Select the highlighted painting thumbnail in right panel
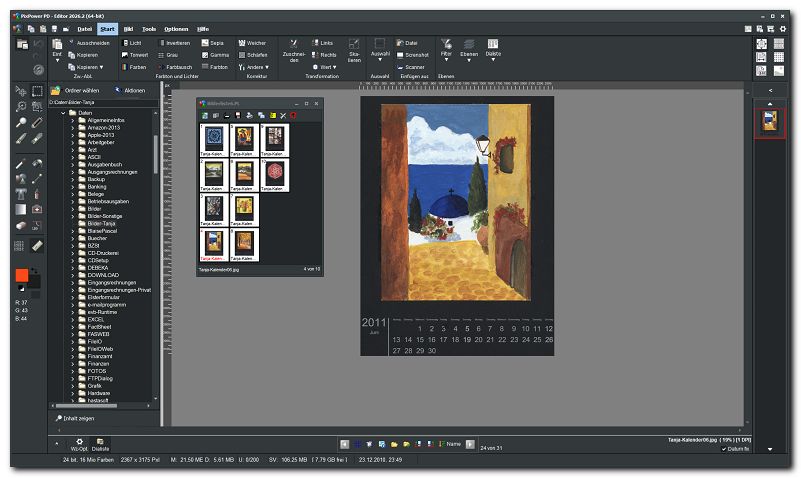Screen dimensions: 801x478 click(x=771, y=122)
